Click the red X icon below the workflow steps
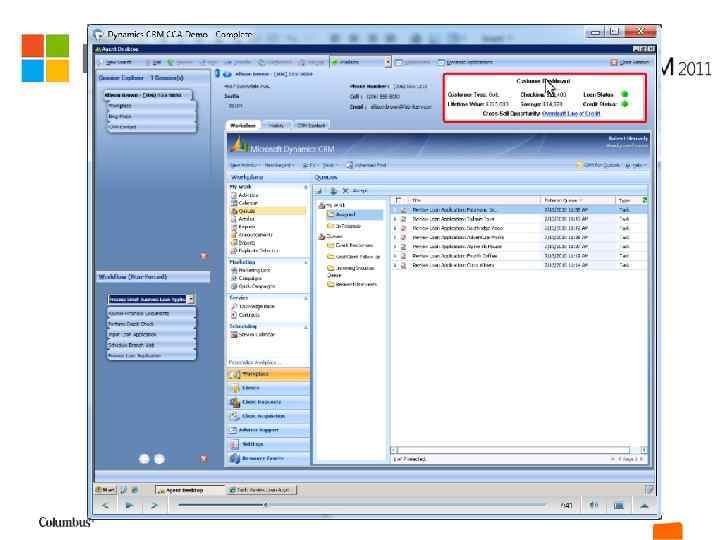 pyautogui.click(x=204, y=459)
